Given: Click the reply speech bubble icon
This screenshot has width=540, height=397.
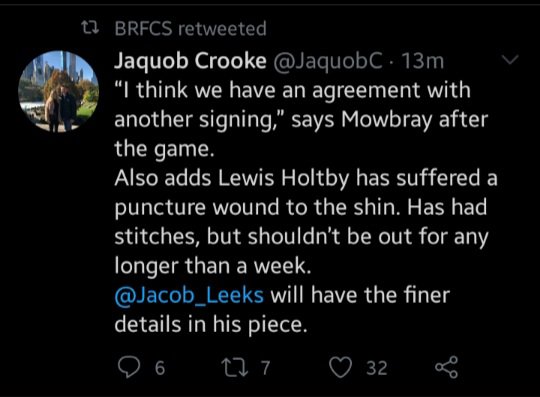Looking at the screenshot, I should tap(129, 367).
